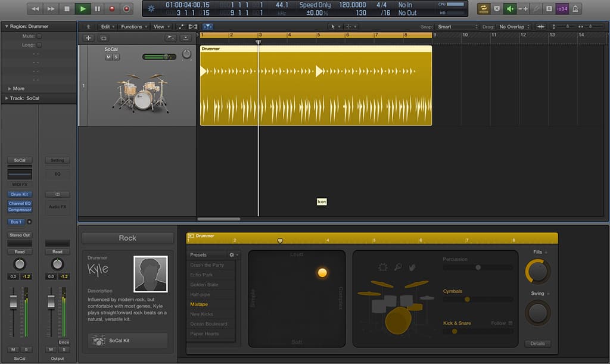610x364 pixels.
Task: Open SoCal channel Read automation menu
Action: (x=20, y=251)
